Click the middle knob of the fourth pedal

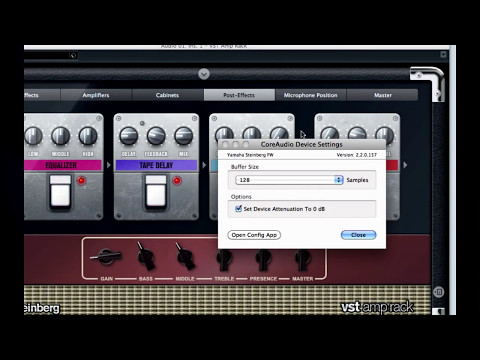(357, 133)
